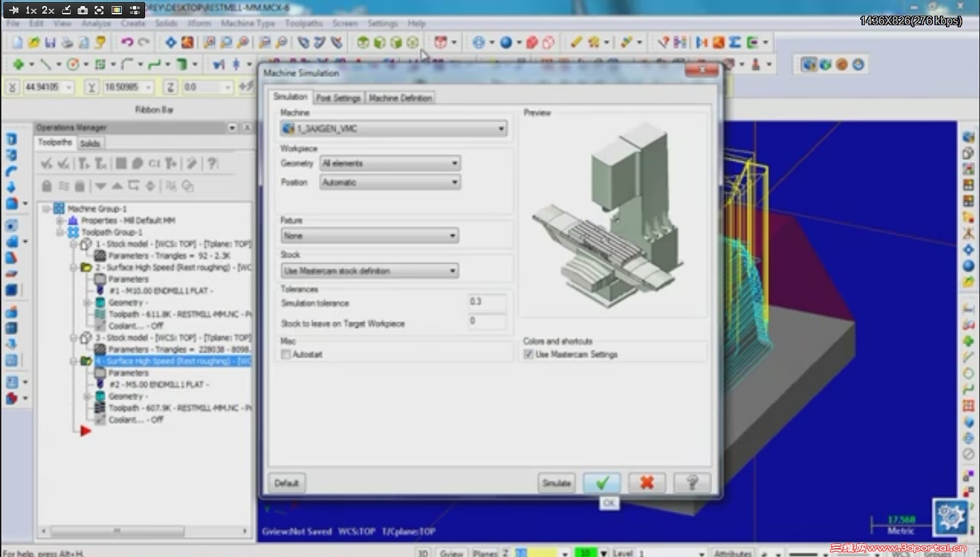Screen dimensions: 980x557
Task: Enable the Autostart checkbox
Action: (286, 355)
